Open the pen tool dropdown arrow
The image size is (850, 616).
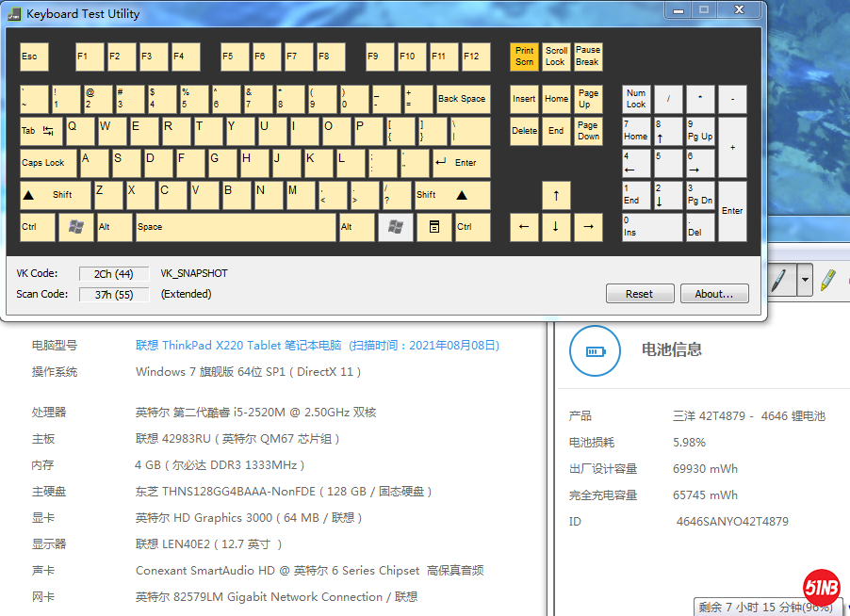pos(805,280)
